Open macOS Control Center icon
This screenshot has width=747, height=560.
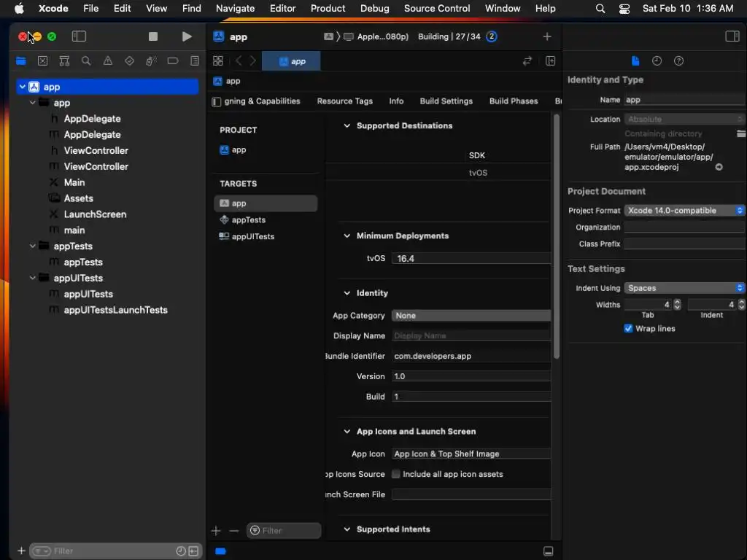pyautogui.click(x=624, y=9)
